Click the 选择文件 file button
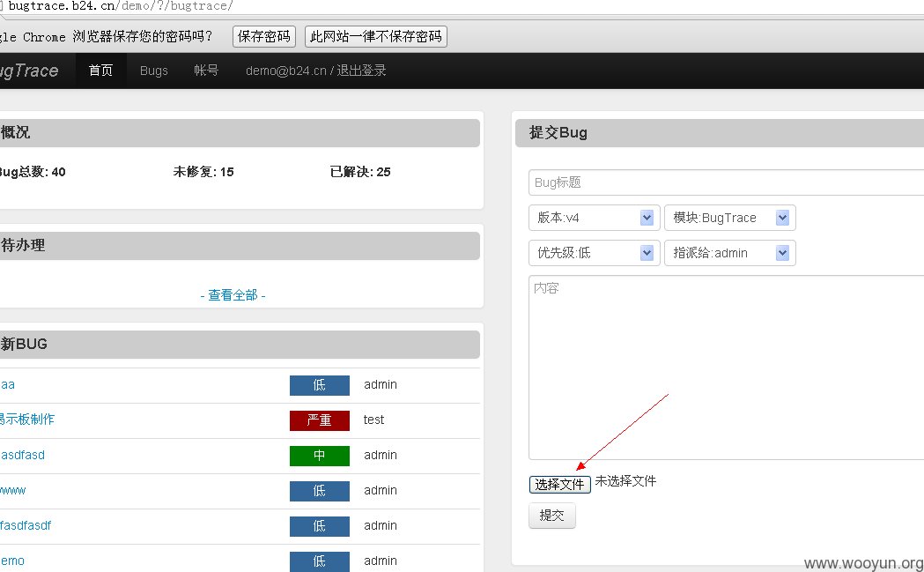This screenshot has width=924, height=572. pos(560,484)
